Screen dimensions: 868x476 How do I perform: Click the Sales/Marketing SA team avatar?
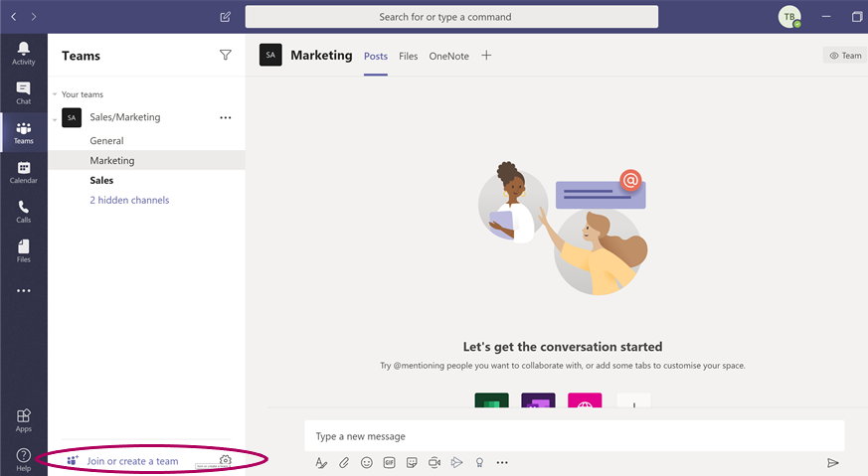tap(72, 117)
